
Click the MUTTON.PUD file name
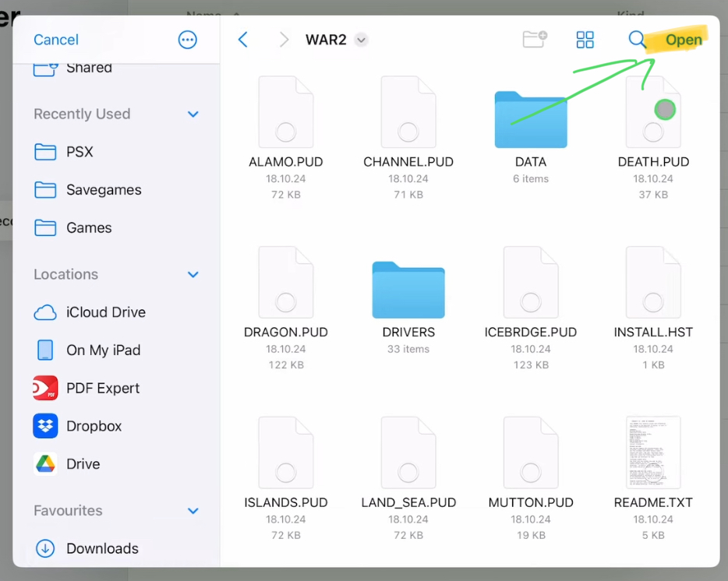[531, 502]
